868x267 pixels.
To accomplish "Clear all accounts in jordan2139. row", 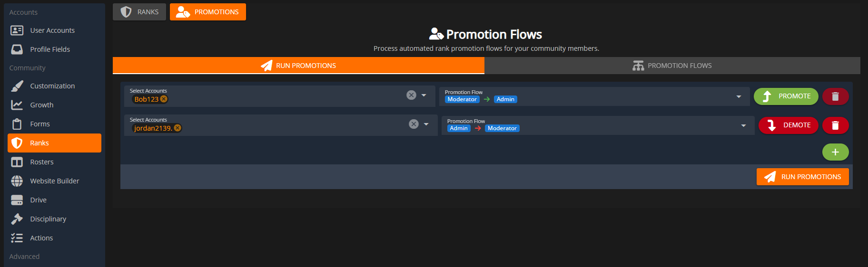I will 414,124.
